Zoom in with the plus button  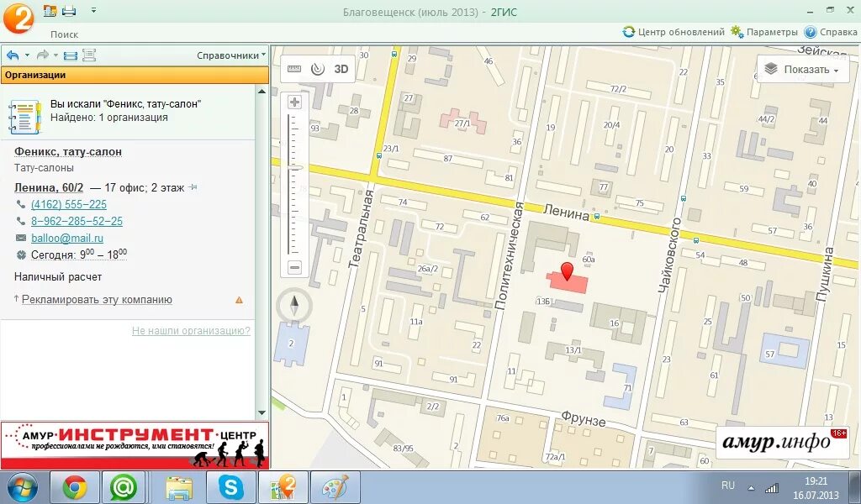click(x=295, y=102)
